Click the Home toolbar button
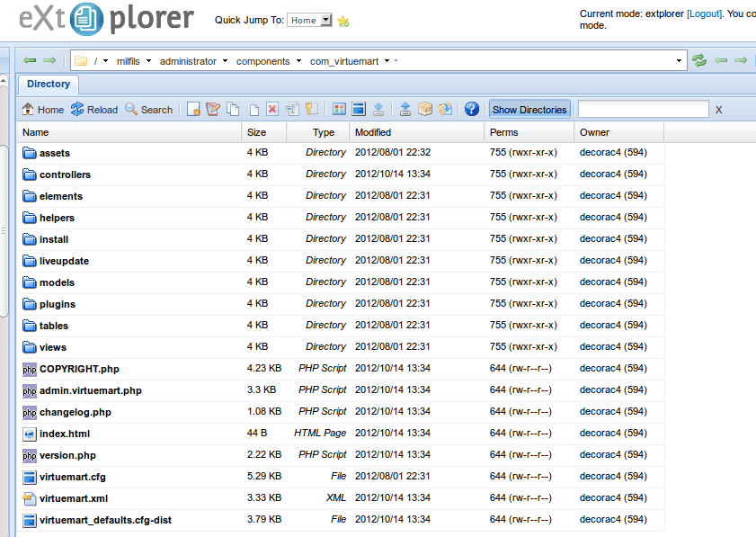 click(43, 110)
